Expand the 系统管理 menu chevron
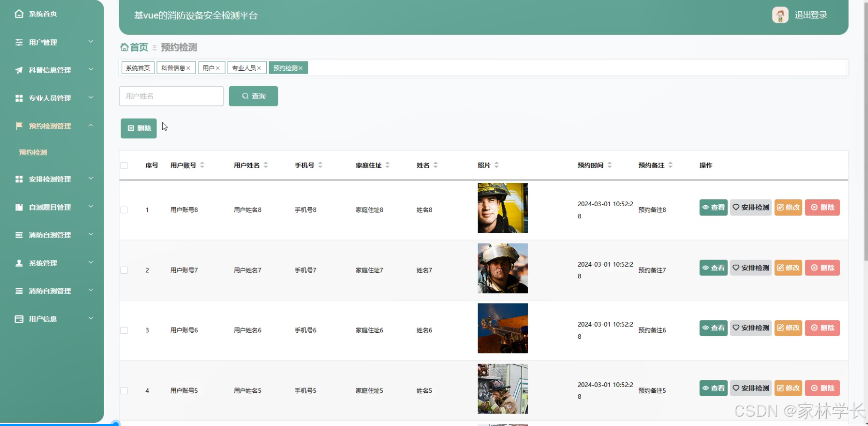Image resolution: width=868 pixels, height=426 pixels. [x=91, y=262]
